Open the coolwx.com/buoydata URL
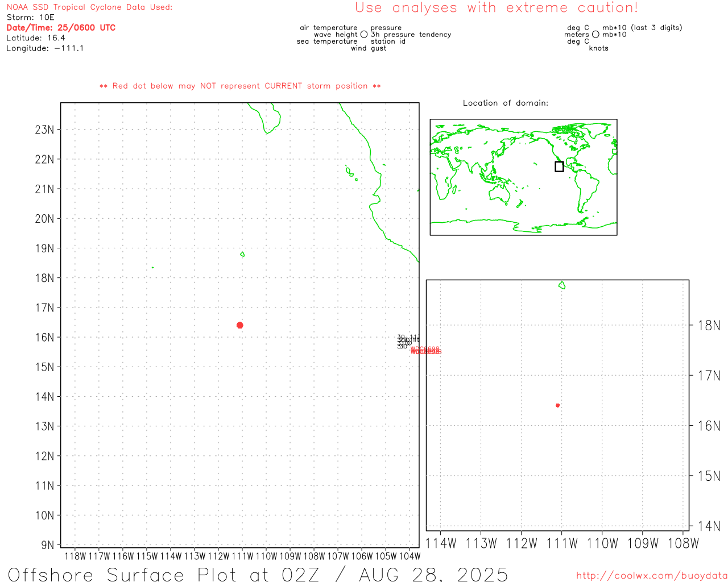This screenshot has width=728, height=582. tap(652, 576)
